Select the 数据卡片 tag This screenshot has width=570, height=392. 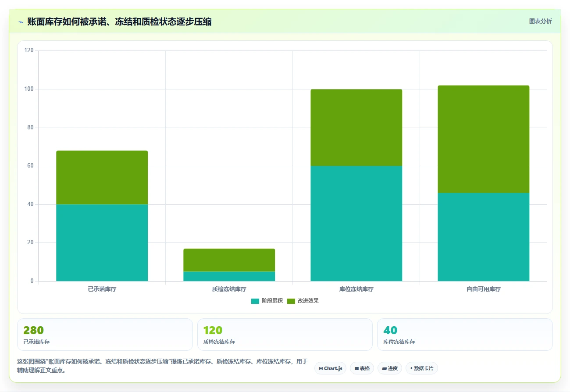pos(421,368)
